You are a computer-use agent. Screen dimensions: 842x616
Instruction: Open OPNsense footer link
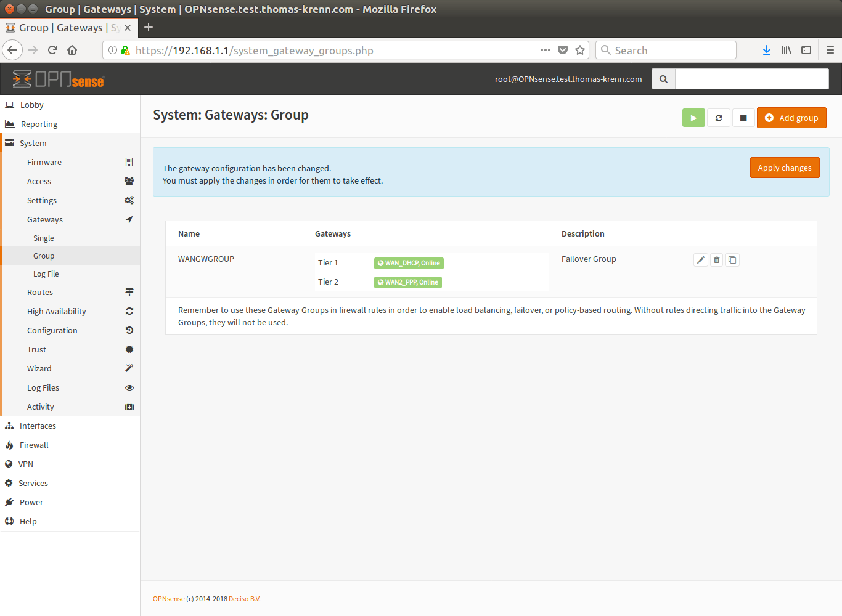pyautogui.click(x=169, y=599)
